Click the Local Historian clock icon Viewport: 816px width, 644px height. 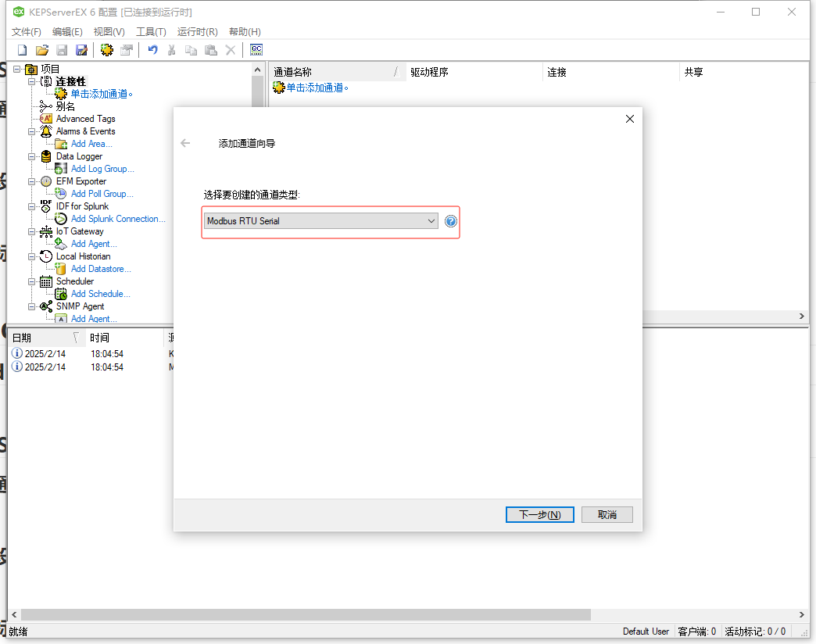(46, 256)
